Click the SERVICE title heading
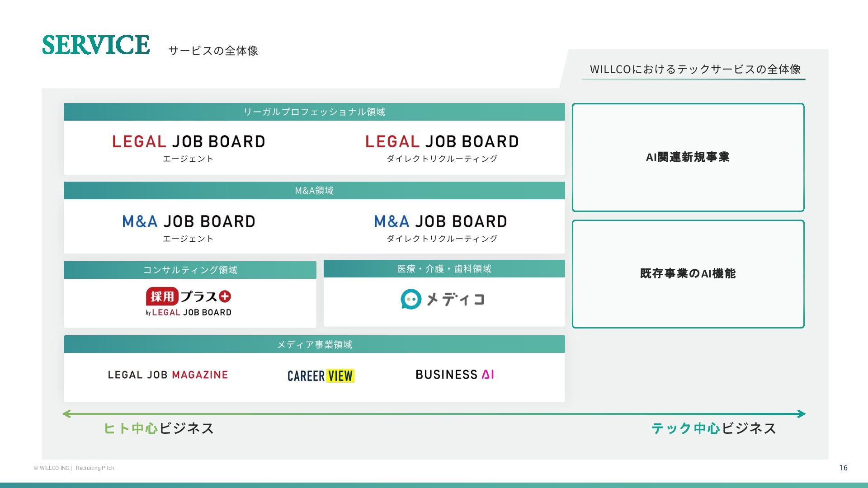Viewport: 868px width, 488px height. click(x=96, y=45)
